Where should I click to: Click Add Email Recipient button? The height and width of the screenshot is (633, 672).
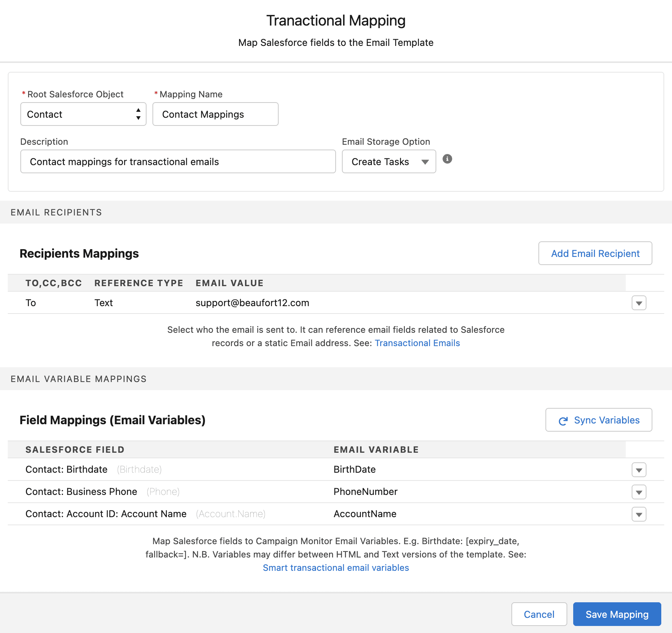pyautogui.click(x=595, y=253)
